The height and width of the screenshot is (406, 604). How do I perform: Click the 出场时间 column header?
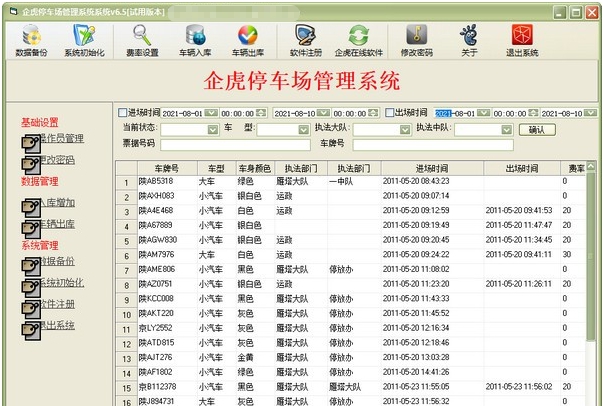(522, 168)
